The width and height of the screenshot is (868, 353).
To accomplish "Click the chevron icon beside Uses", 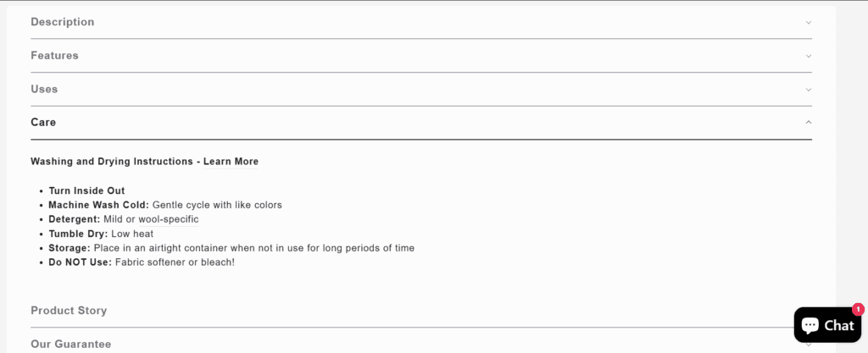I will tap(808, 89).
